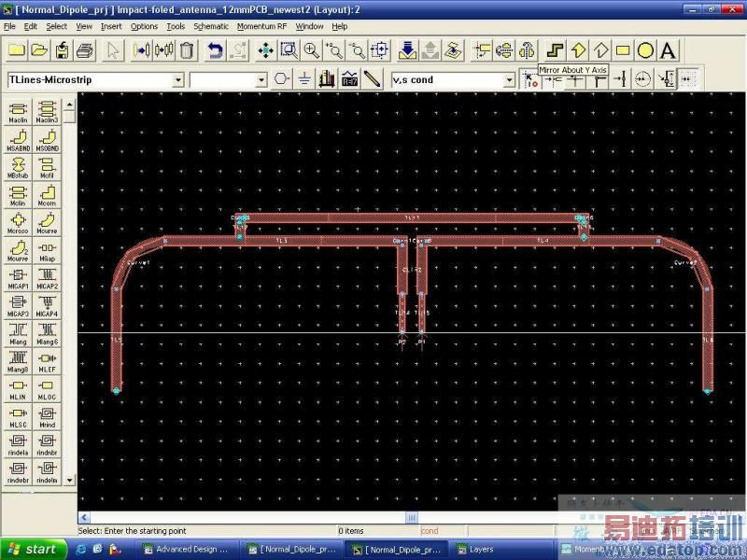Open the 'v,s cond' layer dropdown
This screenshot has width=747, height=560.
coord(509,79)
